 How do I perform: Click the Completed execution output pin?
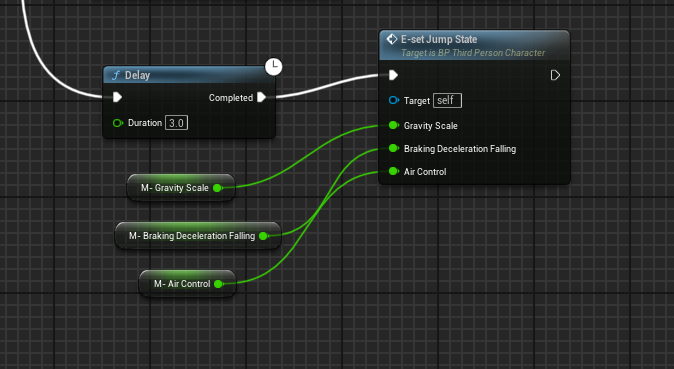(261, 97)
